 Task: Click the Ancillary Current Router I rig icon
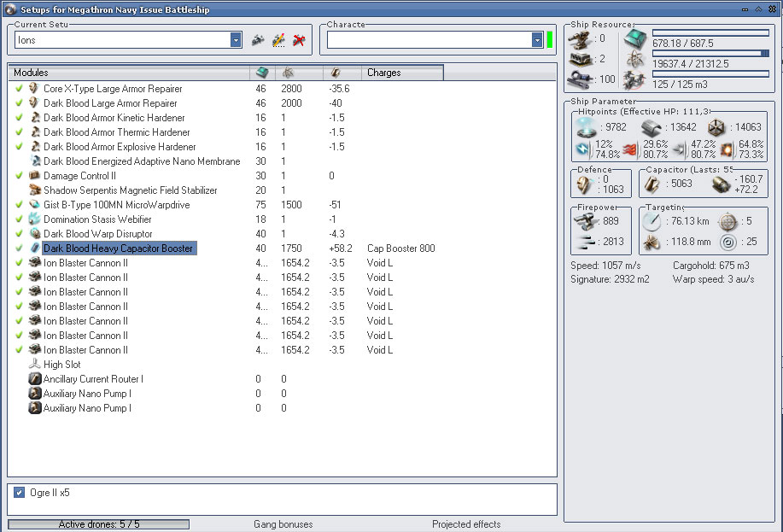click(x=34, y=378)
